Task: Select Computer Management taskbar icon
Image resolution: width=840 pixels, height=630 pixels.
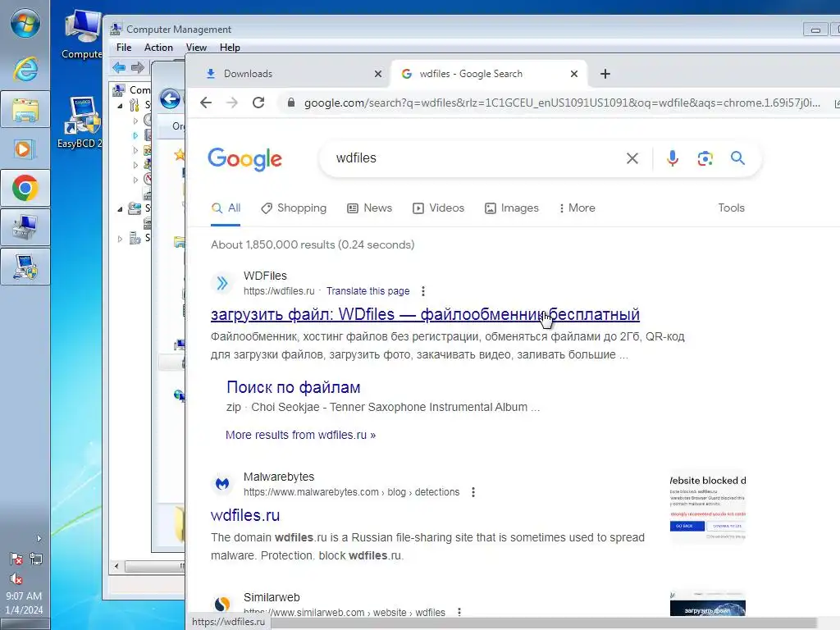Action: coord(25,227)
